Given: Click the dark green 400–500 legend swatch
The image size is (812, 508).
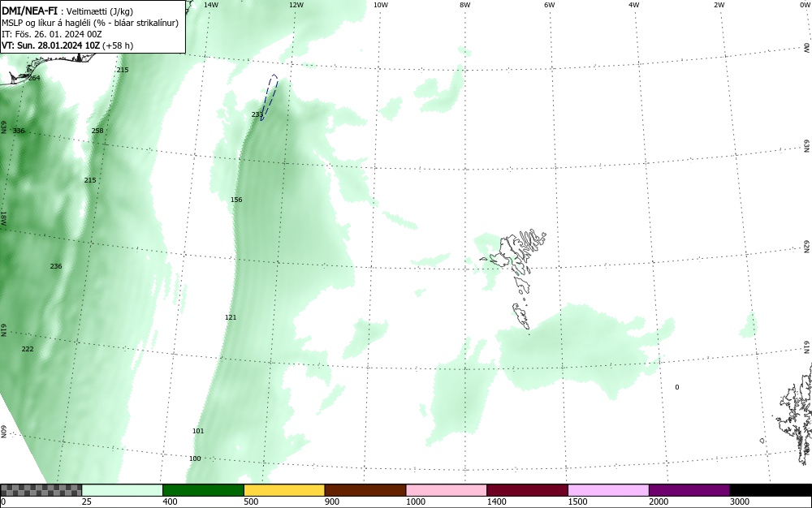Looking at the screenshot, I should [203, 490].
